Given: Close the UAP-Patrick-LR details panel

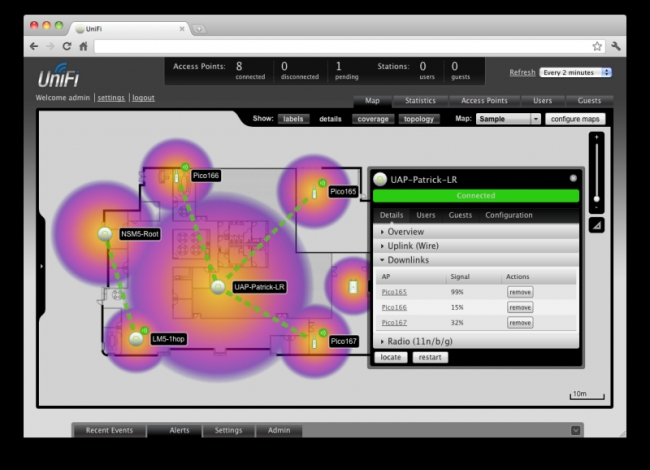Looking at the screenshot, I should 573,178.
